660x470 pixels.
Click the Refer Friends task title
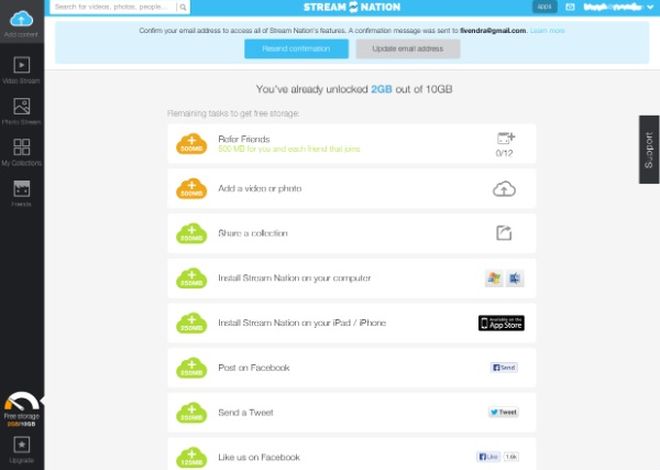[244, 139]
